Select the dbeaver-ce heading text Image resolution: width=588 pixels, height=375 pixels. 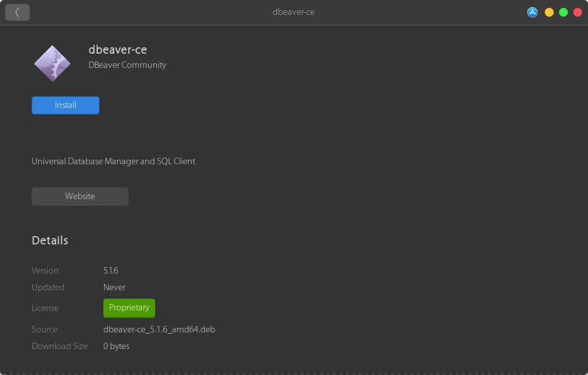point(118,50)
